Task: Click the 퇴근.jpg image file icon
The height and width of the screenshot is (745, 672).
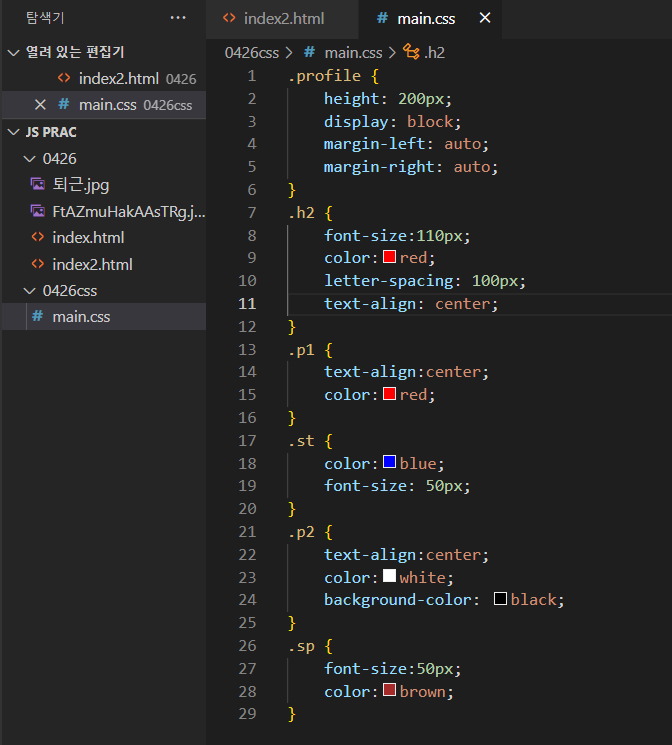Action: coord(38,184)
